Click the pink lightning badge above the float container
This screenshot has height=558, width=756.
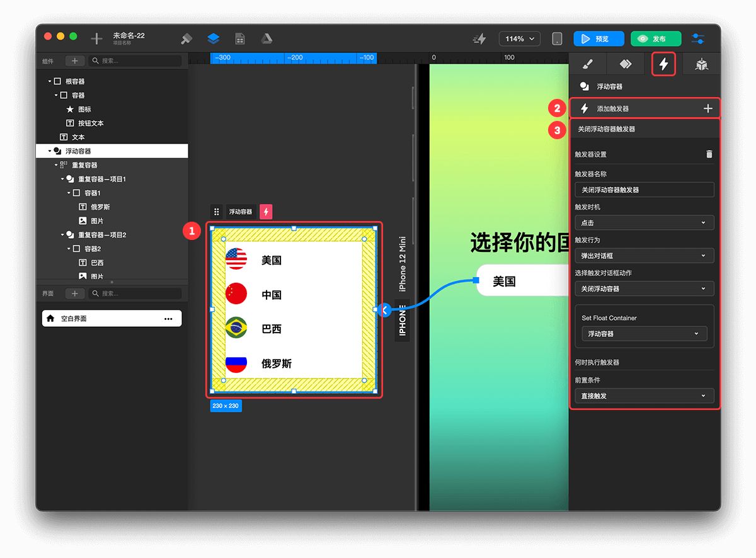pyautogui.click(x=266, y=212)
